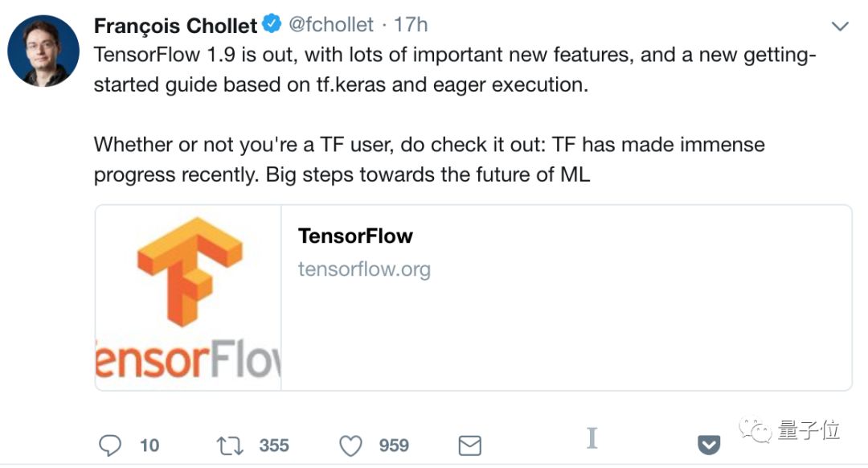View the 959 likes count
This screenshot has height=468, width=868.
pos(394,445)
